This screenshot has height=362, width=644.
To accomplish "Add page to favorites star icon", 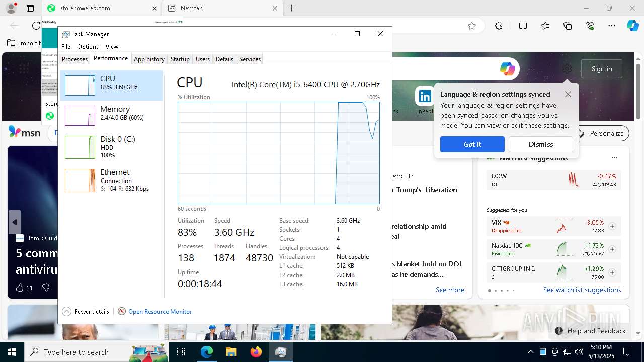I will coord(472,26).
